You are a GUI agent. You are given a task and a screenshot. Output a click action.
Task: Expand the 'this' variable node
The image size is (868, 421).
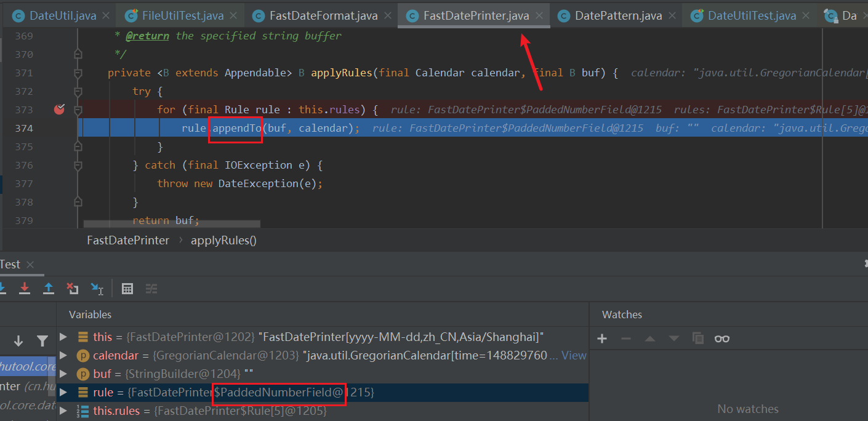63,337
